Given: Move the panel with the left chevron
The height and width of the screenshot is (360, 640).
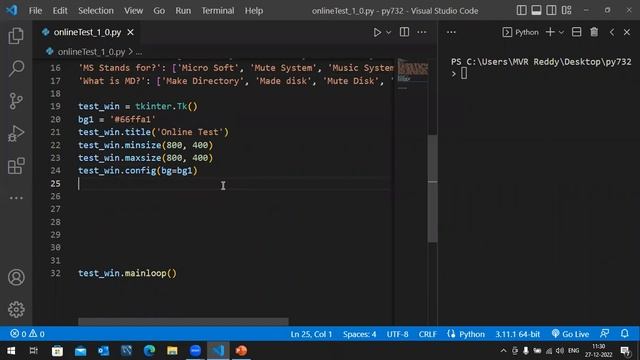Looking at the screenshot, I should click(x=611, y=32).
